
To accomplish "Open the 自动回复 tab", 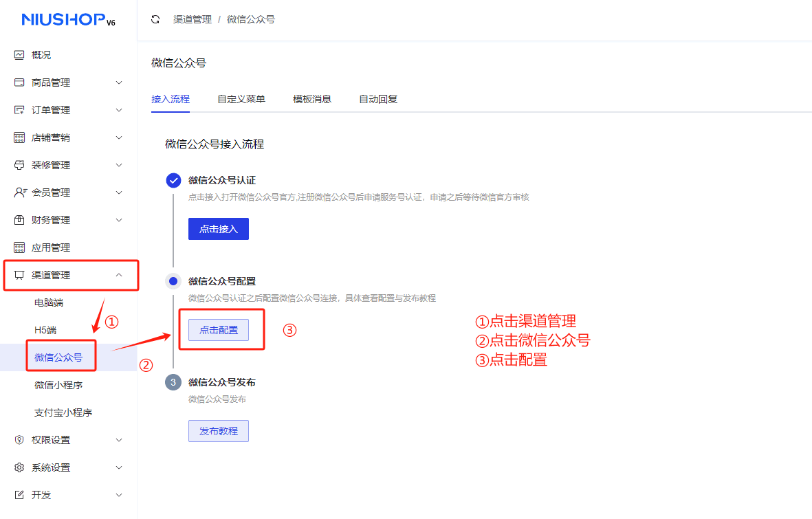I will (378, 99).
